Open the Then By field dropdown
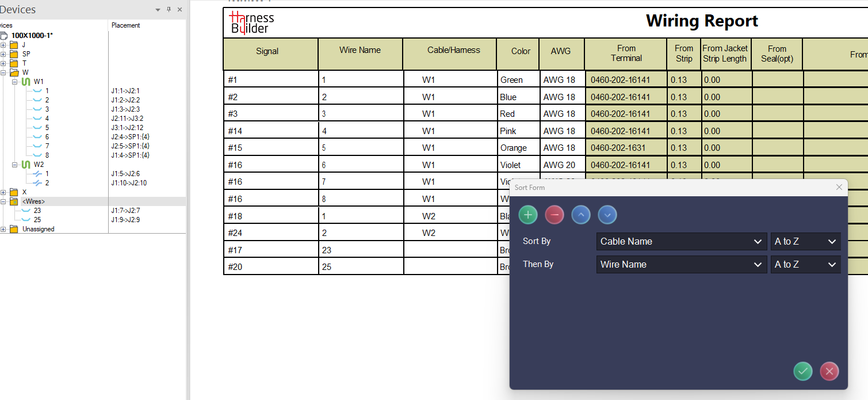 (x=682, y=265)
